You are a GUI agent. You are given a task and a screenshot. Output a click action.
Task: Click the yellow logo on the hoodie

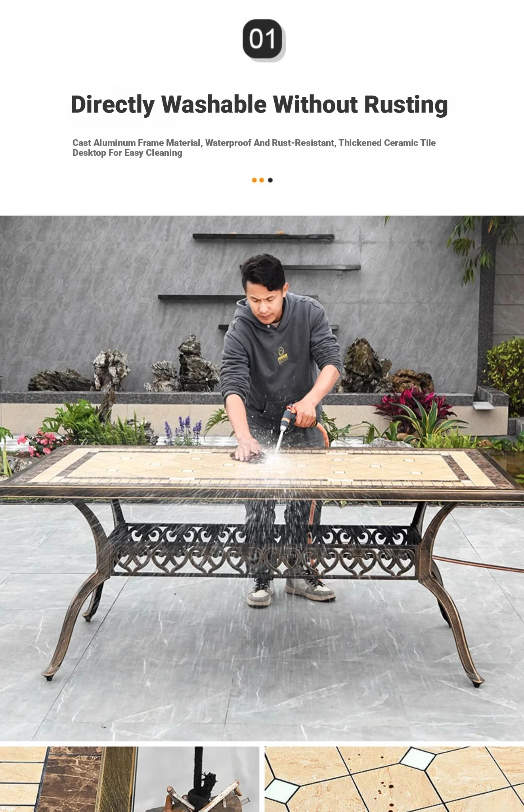(283, 356)
